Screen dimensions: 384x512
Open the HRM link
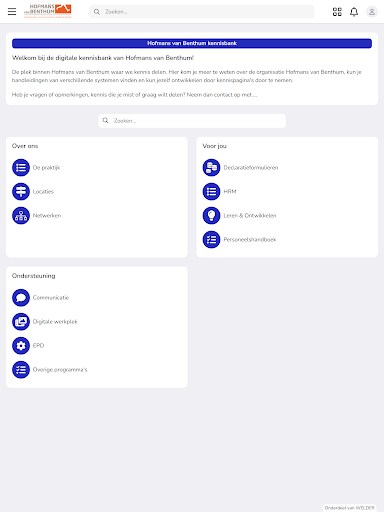230,191
